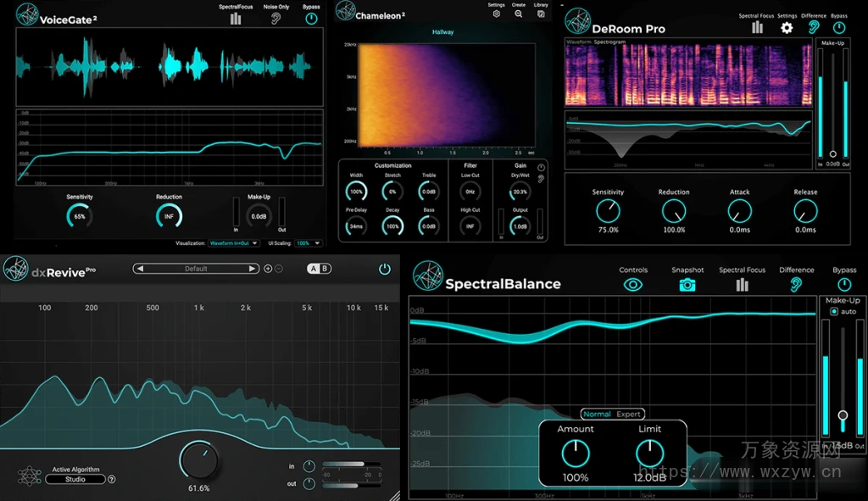Open the Library icon in Chameleon
The height and width of the screenshot is (501, 868).
(542, 14)
